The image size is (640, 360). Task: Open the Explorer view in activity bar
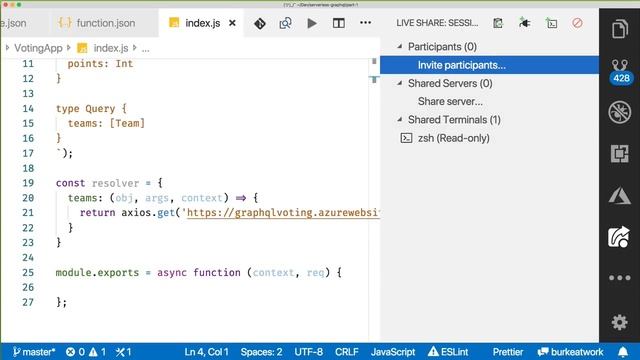coord(620,29)
